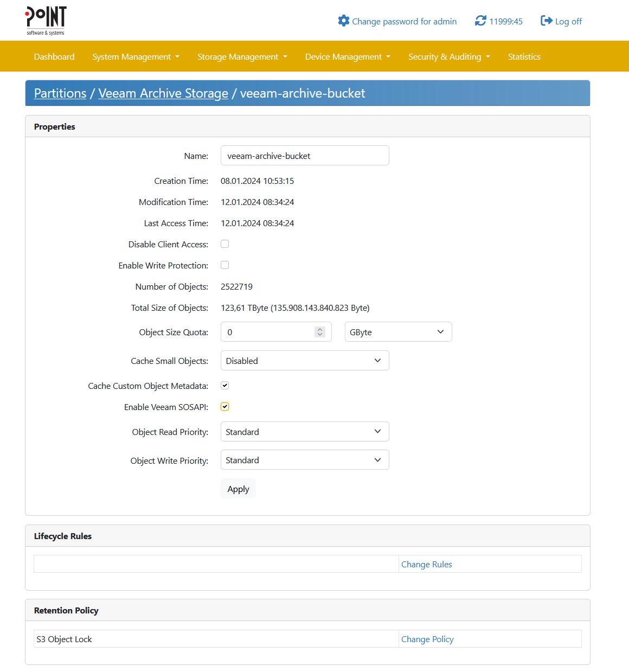Click the refresh session timer icon
Image resolution: width=629 pixels, height=672 pixels.
(x=480, y=21)
